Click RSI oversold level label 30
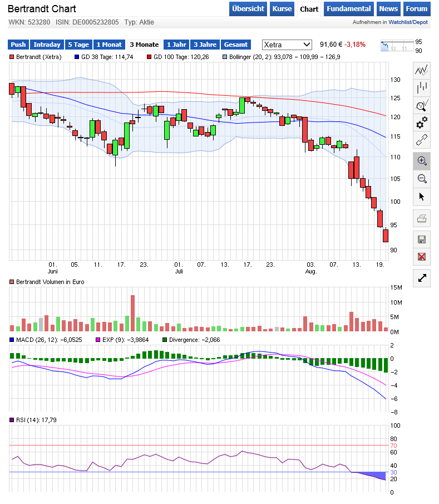Viewport: 439px width, 504px height. [x=394, y=472]
